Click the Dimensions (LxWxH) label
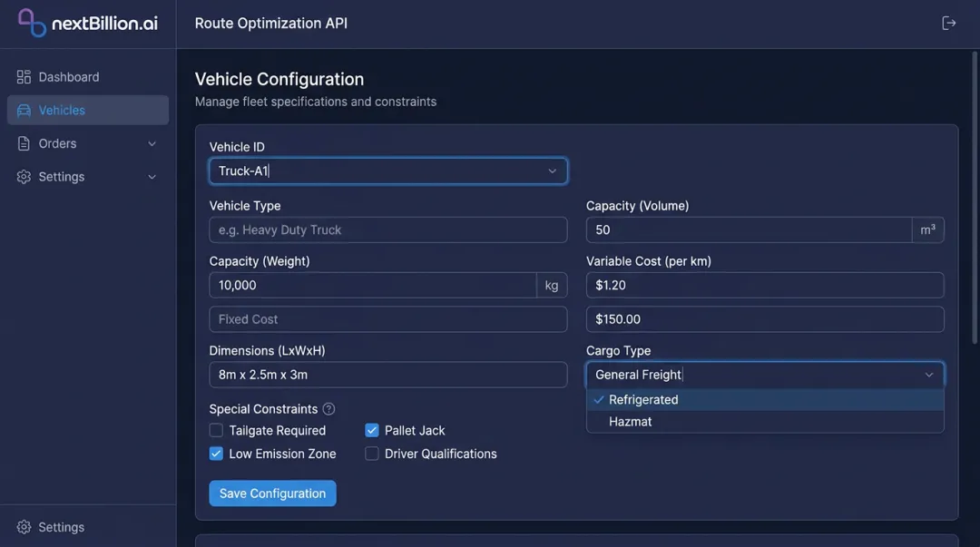This screenshot has height=547, width=980. (267, 351)
